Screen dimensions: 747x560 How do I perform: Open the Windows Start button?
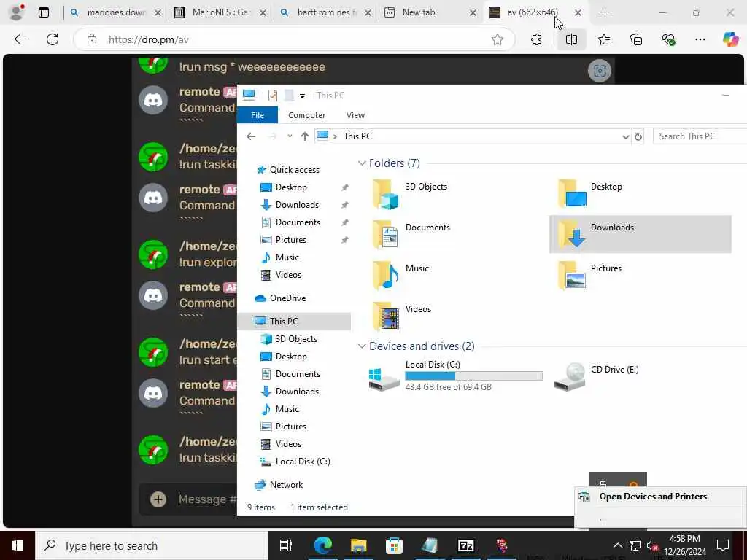click(x=18, y=545)
